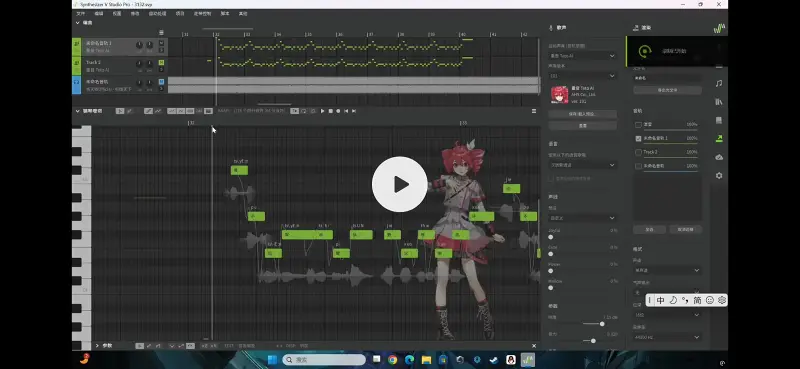Open File Explorer from the taskbar
Image resolution: width=800 pixels, height=369 pixels.
[x=427, y=360]
